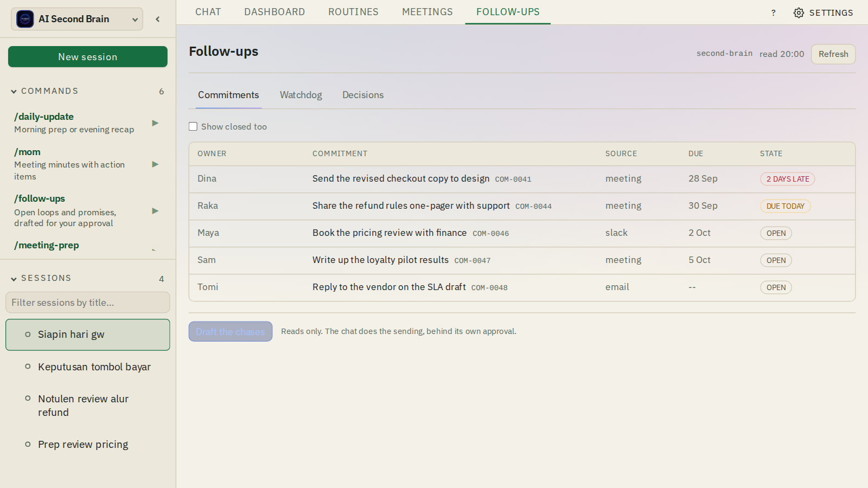Open SETTINGS via the gear icon
Viewport: 868px width, 488px height.
823,12
